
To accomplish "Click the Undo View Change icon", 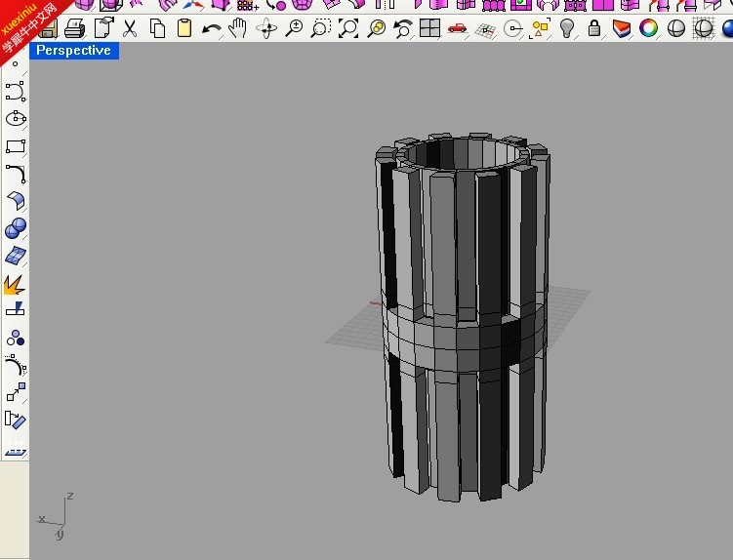I will click(402, 28).
